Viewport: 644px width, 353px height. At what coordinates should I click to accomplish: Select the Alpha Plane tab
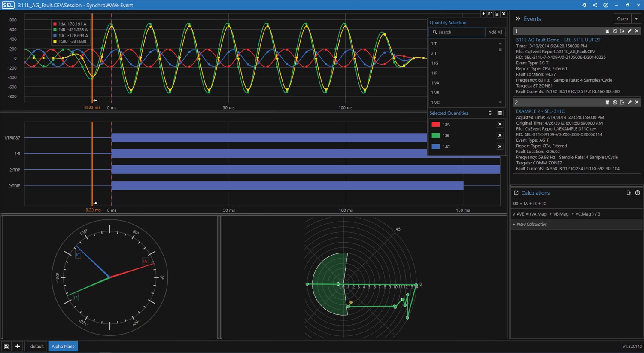(63, 346)
